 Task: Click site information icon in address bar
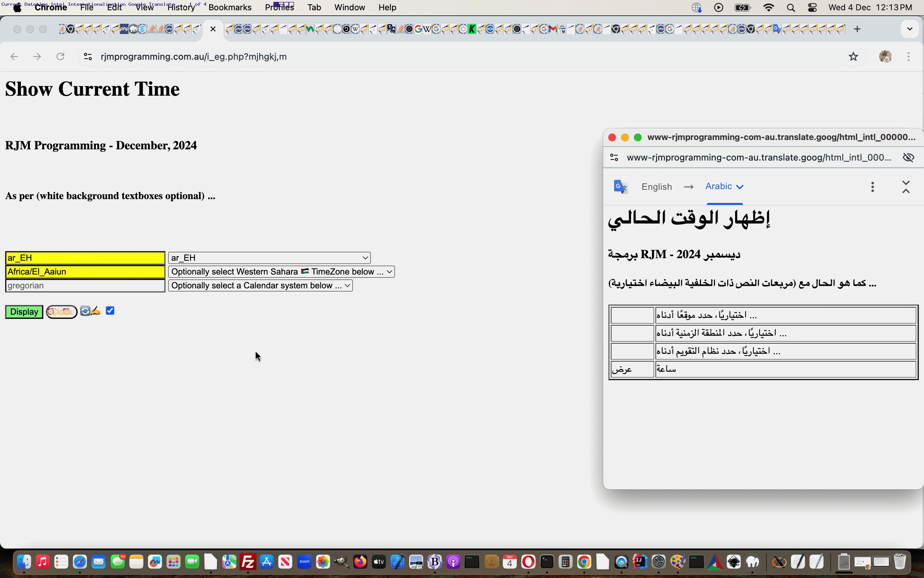coord(88,57)
